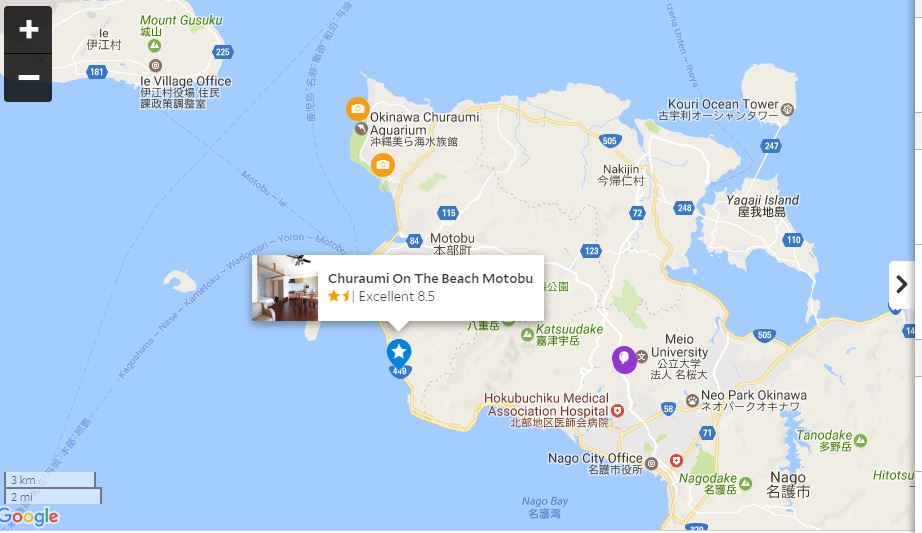Click the Excellent 8.5 rating text

tap(396, 297)
